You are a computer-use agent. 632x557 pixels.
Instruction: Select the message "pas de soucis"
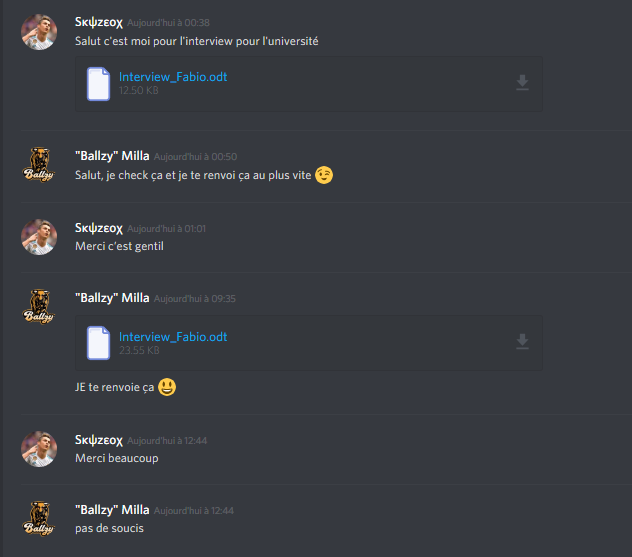coord(109,528)
